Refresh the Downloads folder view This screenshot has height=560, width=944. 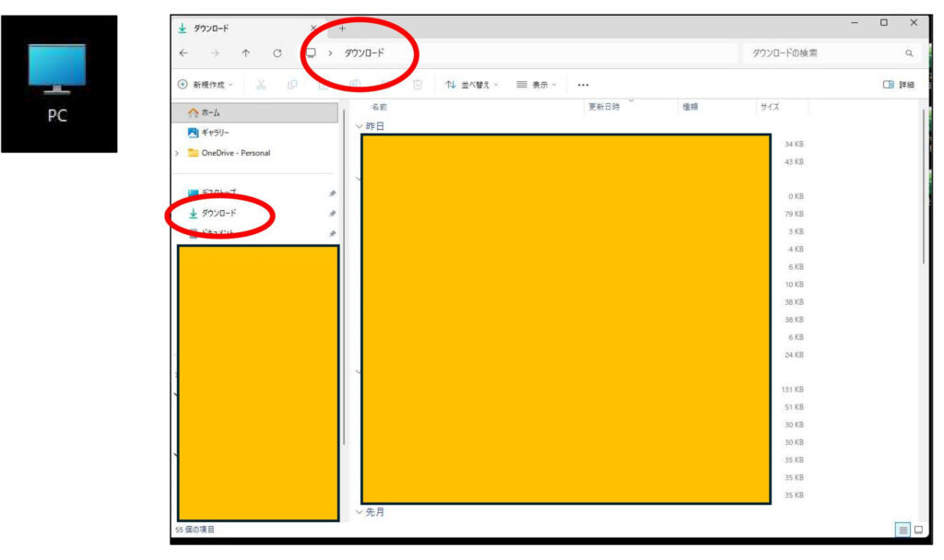click(277, 53)
